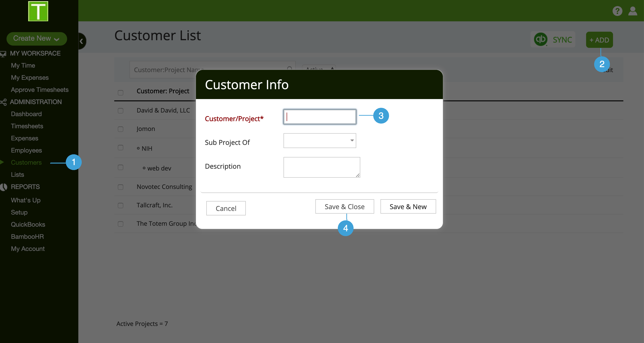Click the ADMINISTRATION section header

click(36, 102)
